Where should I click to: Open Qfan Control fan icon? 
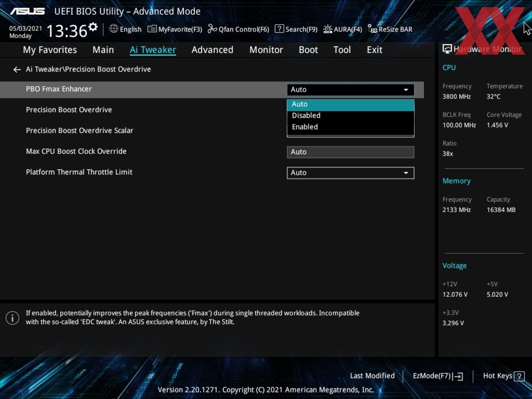212,29
